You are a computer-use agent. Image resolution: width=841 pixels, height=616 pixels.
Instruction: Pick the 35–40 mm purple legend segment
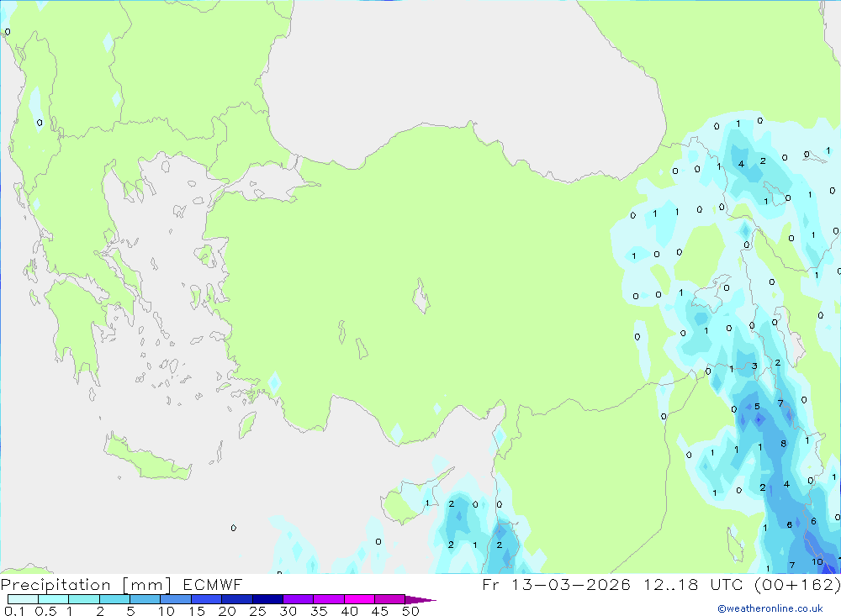pos(329,599)
